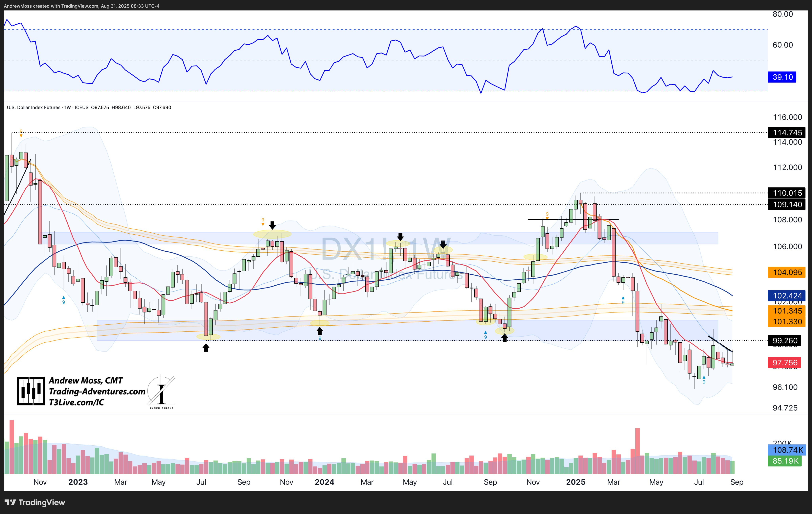Click black down arrow above October 2023 high

pyautogui.click(x=272, y=225)
